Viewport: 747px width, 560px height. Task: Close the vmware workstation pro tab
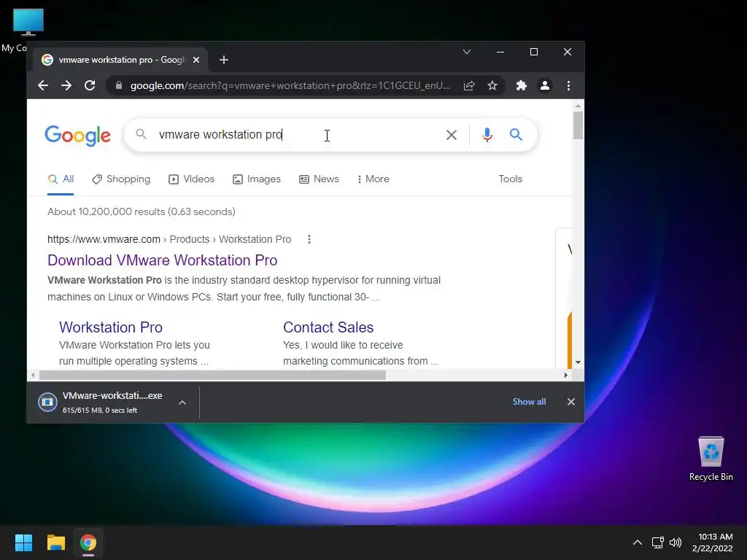(196, 60)
